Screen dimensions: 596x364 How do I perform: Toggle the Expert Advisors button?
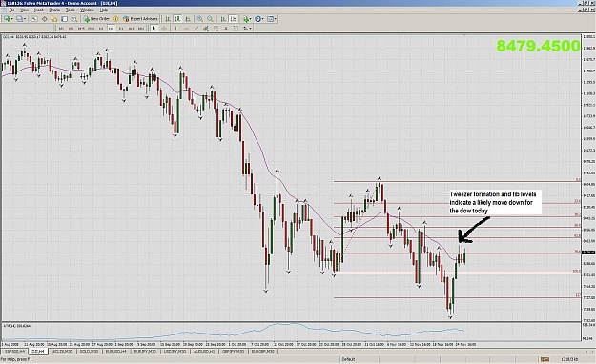140,19
